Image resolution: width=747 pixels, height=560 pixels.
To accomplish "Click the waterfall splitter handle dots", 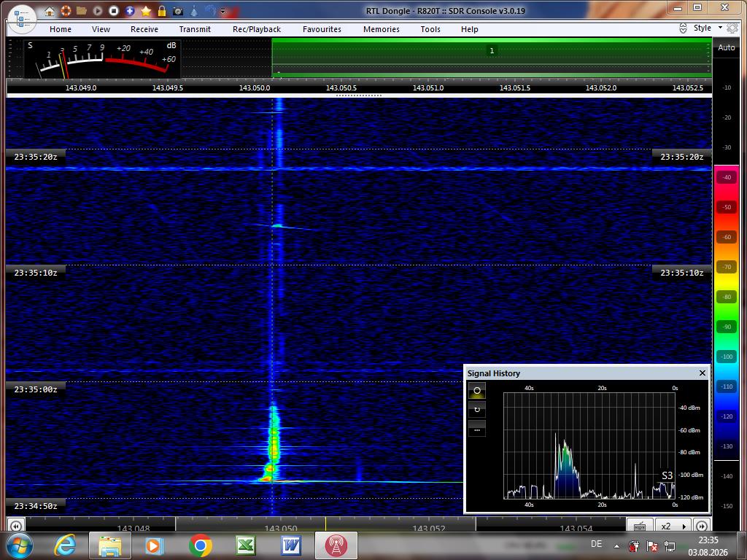I will pyautogui.click(x=358, y=96).
